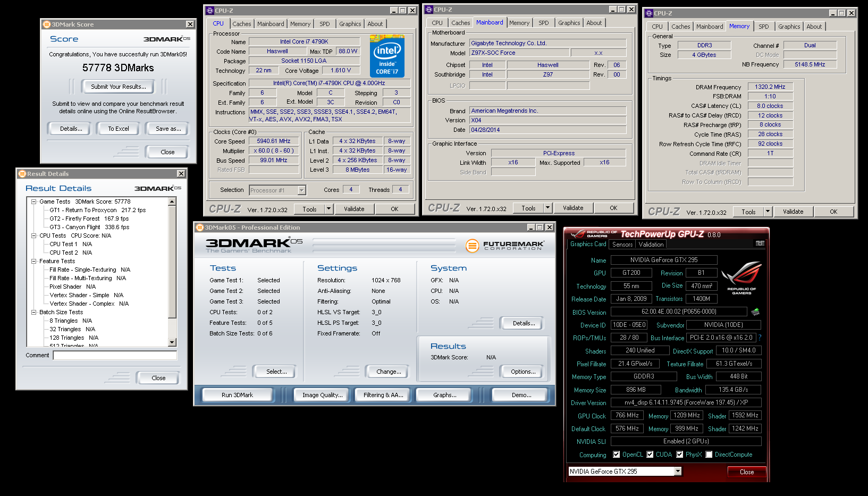Click the Filtering & AA... button
Screen dimensions: 868x496
383,395
